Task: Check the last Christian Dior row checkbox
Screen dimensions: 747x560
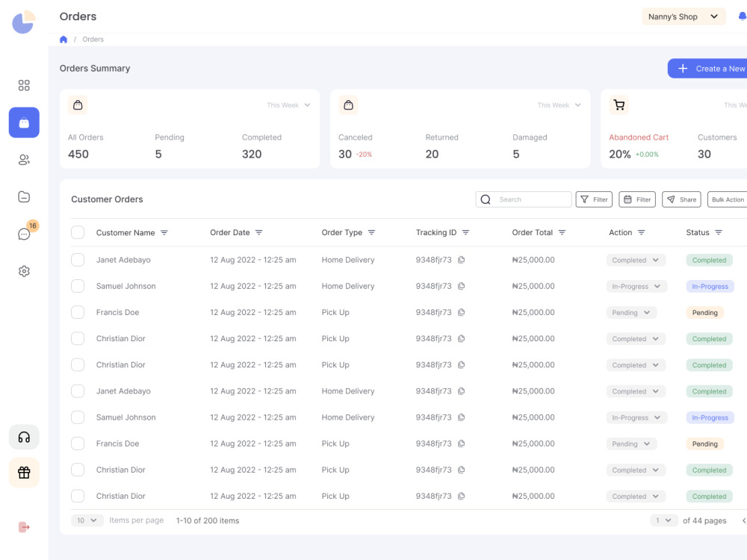Action: click(78, 496)
